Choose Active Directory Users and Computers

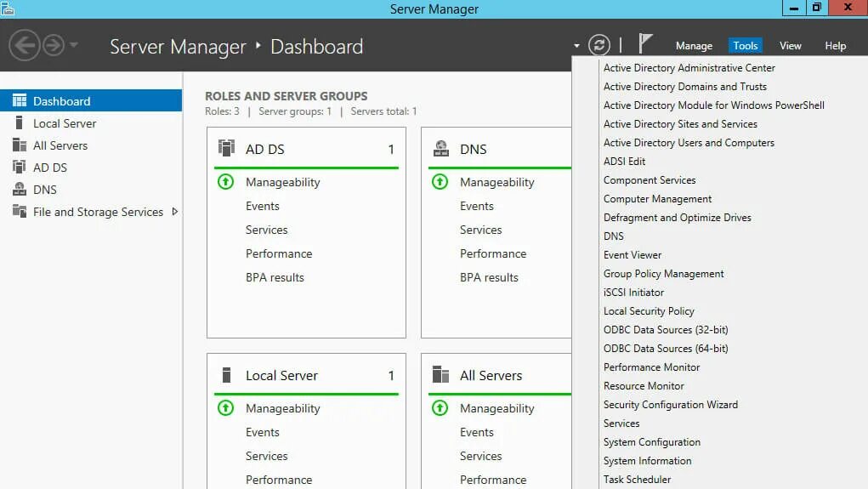pos(689,143)
